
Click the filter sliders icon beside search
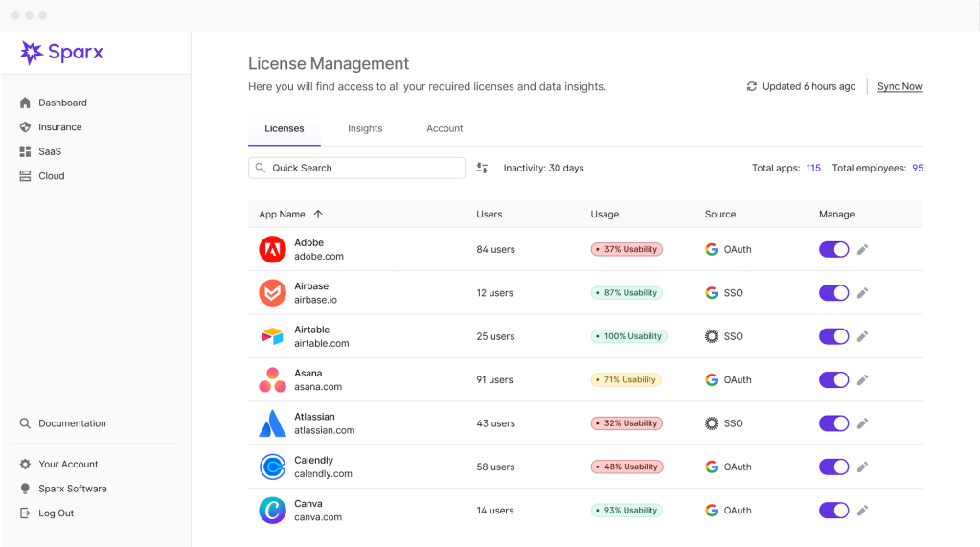[483, 168]
